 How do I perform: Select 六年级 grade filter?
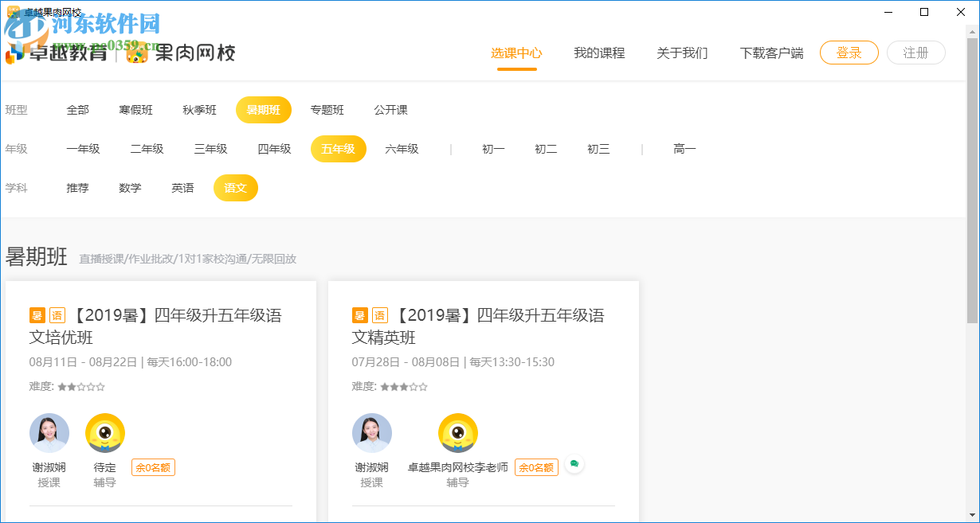point(402,149)
